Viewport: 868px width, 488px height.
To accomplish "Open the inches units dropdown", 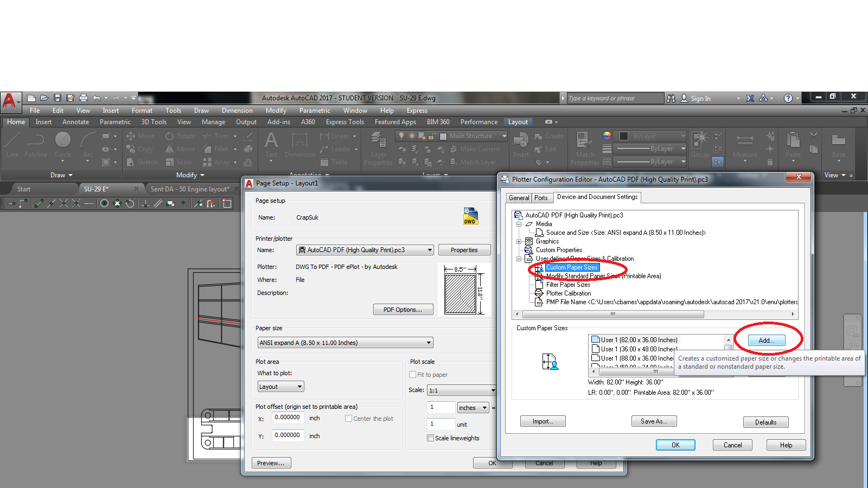I will point(473,408).
